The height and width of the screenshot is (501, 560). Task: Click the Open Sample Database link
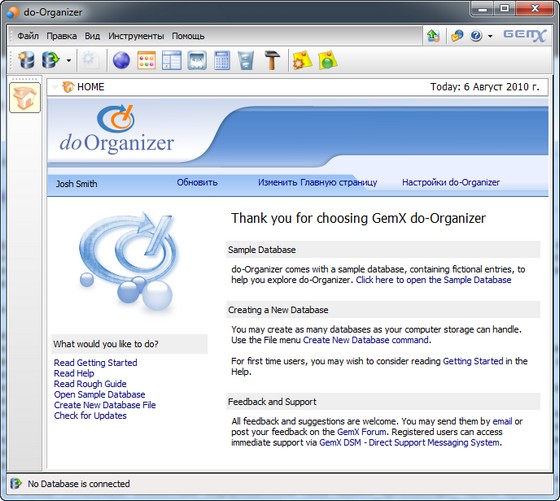100,394
